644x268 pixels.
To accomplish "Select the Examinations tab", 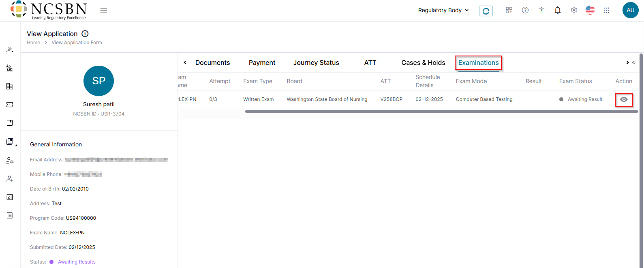I will coord(478,62).
